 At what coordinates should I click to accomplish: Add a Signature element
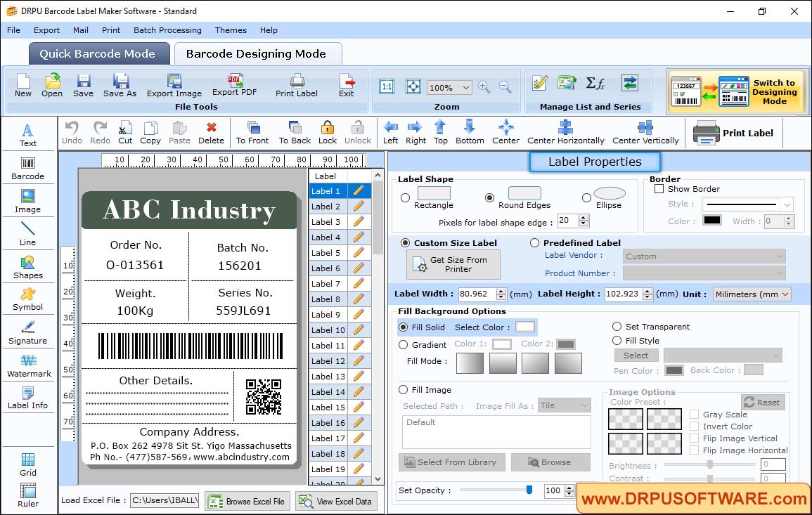tap(28, 332)
